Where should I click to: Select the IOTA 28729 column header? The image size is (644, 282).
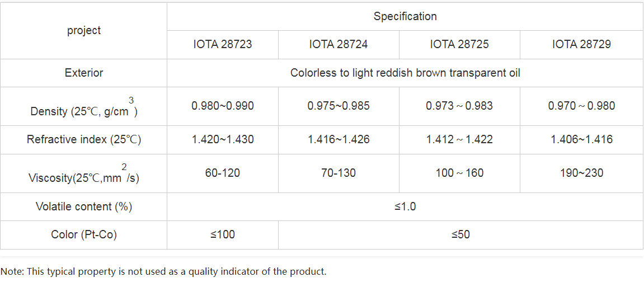[581, 44]
